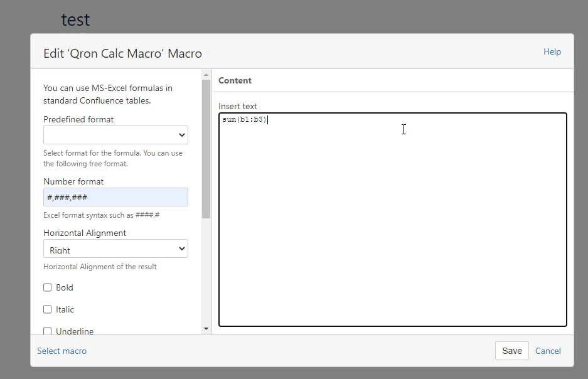Open the Select macro link
The width and height of the screenshot is (588, 379).
click(61, 351)
